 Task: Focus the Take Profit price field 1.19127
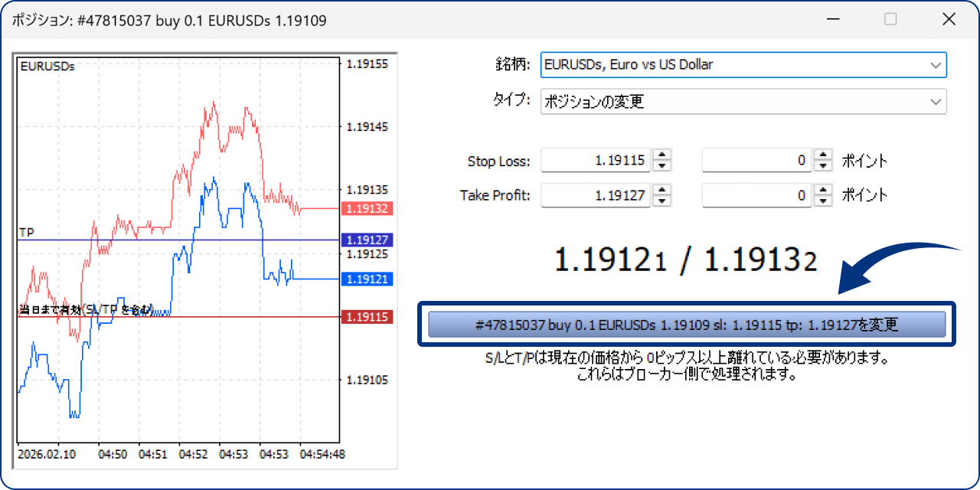596,196
